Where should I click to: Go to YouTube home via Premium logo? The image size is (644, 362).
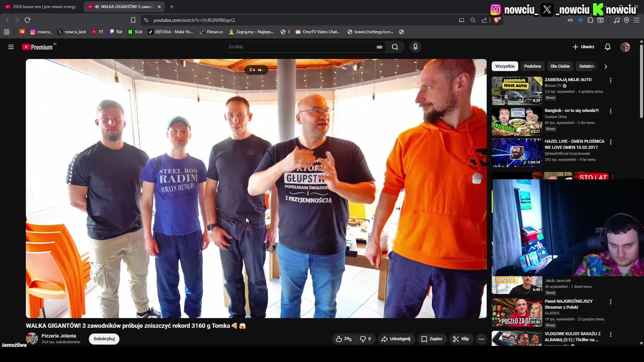[x=37, y=47]
